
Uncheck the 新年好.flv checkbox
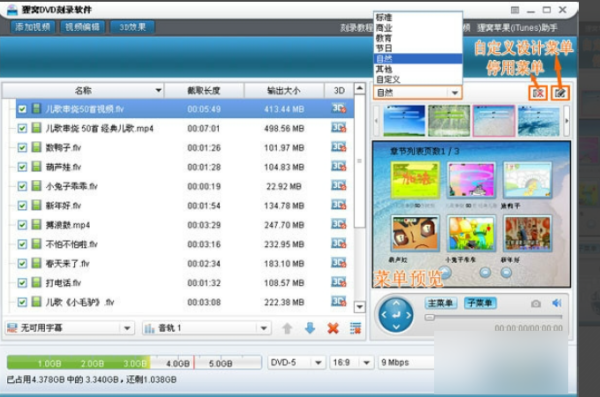tap(22, 206)
